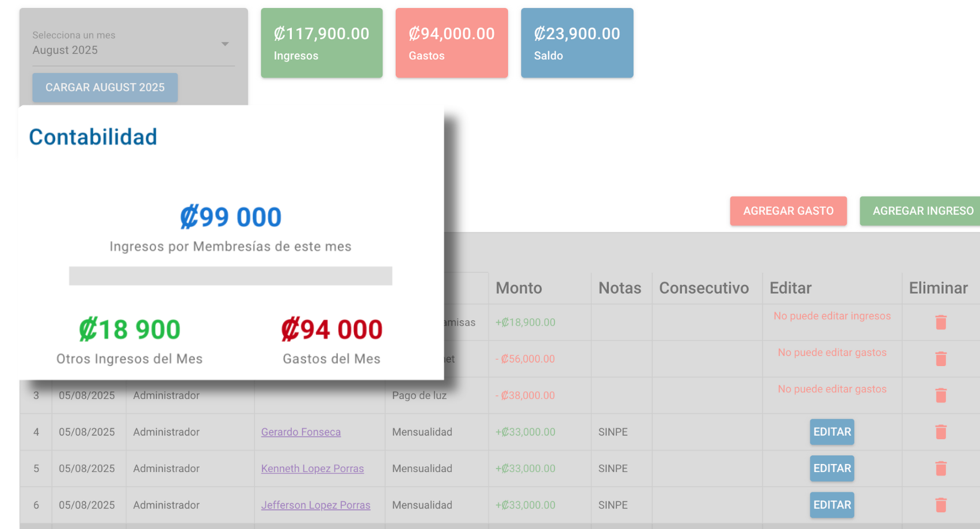980x529 pixels.
Task: Click the Monto column header
Action: (x=518, y=288)
